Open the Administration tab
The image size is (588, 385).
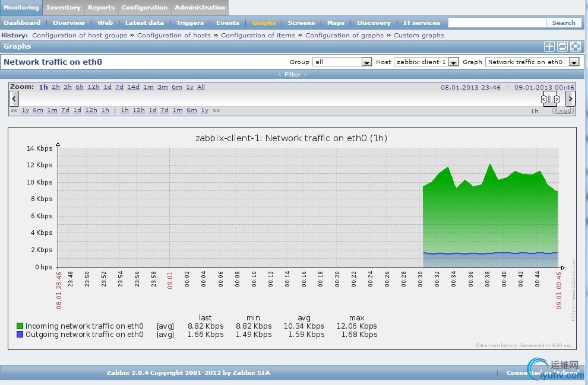coord(200,8)
